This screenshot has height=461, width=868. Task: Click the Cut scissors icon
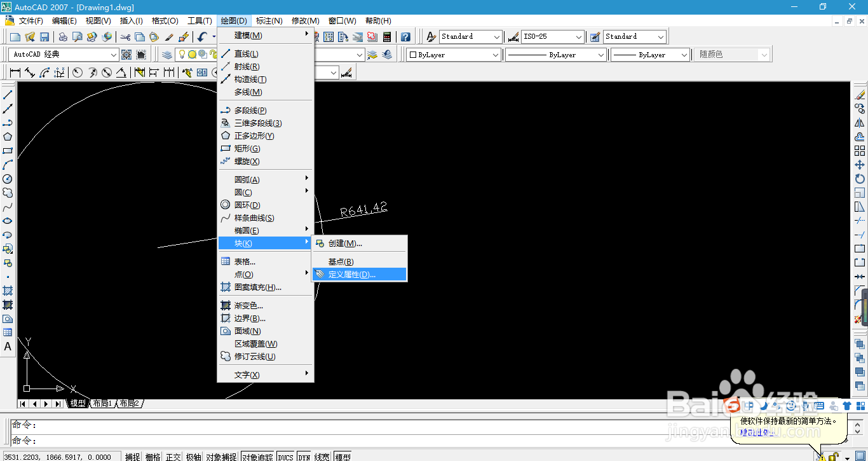click(x=125, y=37)
